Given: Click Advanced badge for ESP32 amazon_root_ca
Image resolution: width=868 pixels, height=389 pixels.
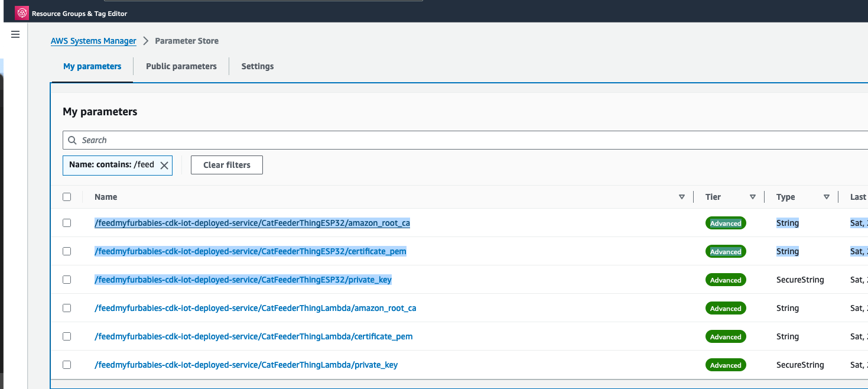Looking at the screenshot, I should click(726, 223).
